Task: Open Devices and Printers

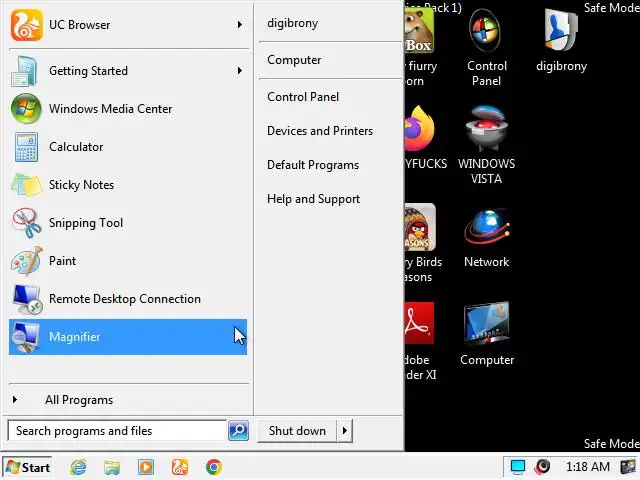Action: coord(320,131)
